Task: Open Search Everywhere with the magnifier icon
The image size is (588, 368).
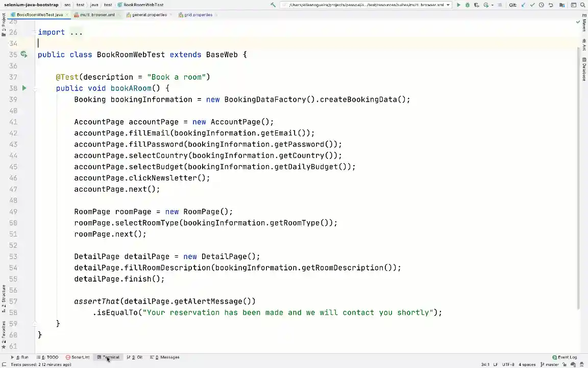Action: point(583,5)
